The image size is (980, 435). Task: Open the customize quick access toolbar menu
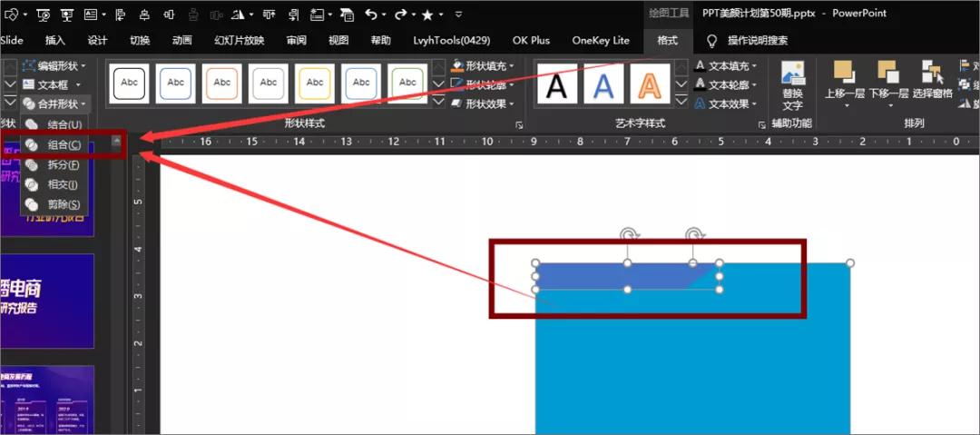pyautogui.click(x=459, y=14)
